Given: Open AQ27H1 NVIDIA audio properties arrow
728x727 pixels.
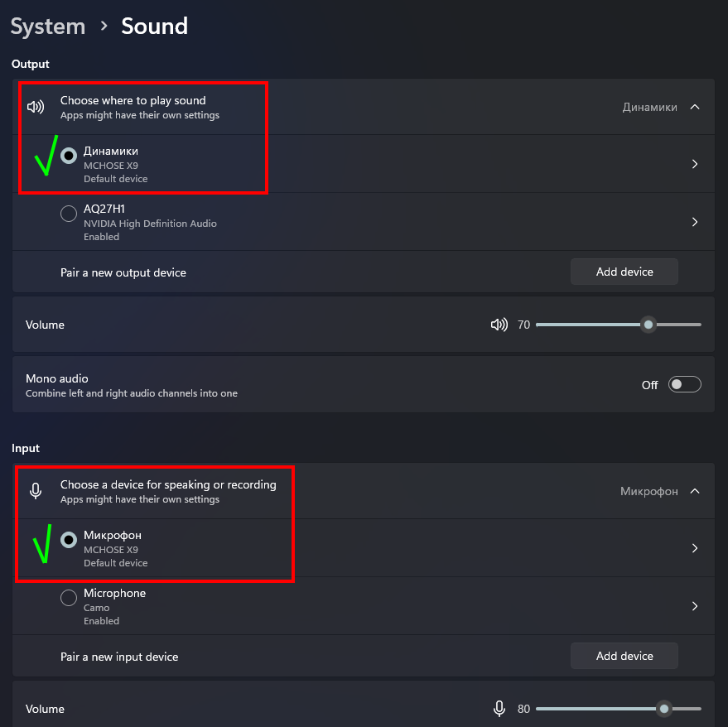Looking at the screenshot, I should click(x=695, y=222).
